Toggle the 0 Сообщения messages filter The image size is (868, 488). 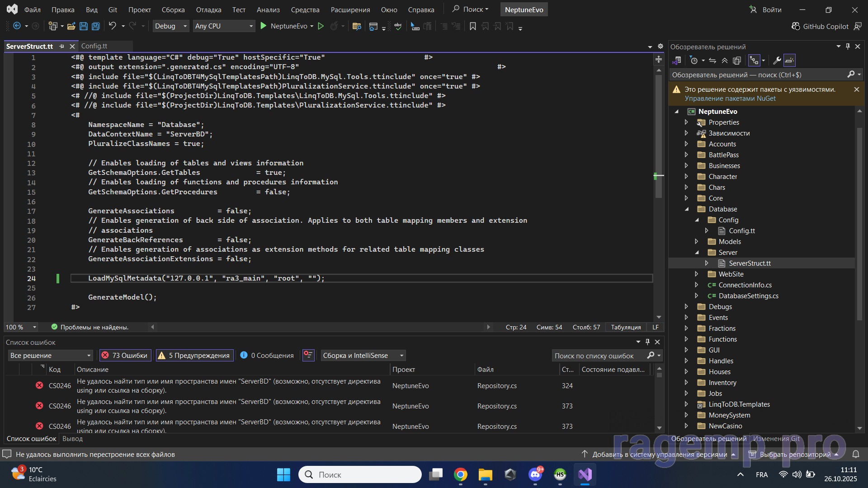[x=267, y=356]
